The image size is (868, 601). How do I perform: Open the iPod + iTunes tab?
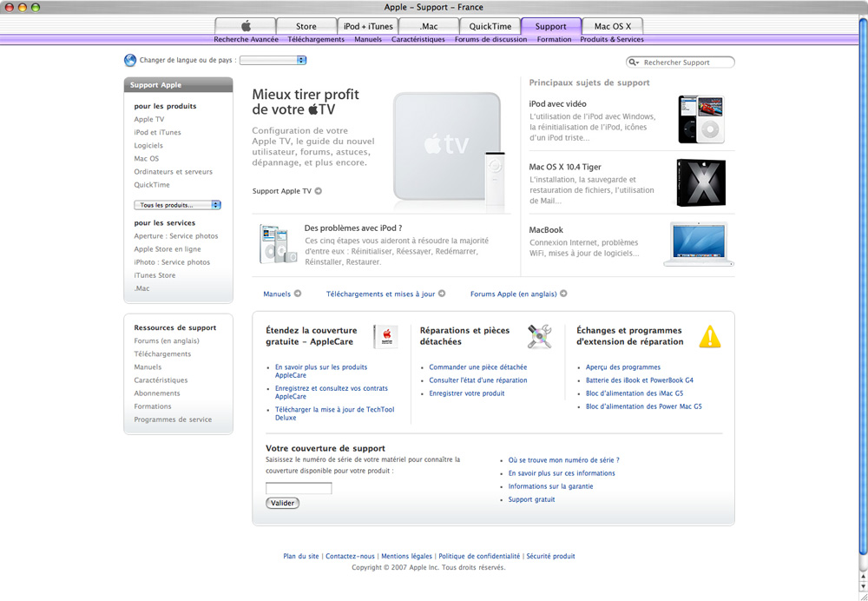(368, 26)
